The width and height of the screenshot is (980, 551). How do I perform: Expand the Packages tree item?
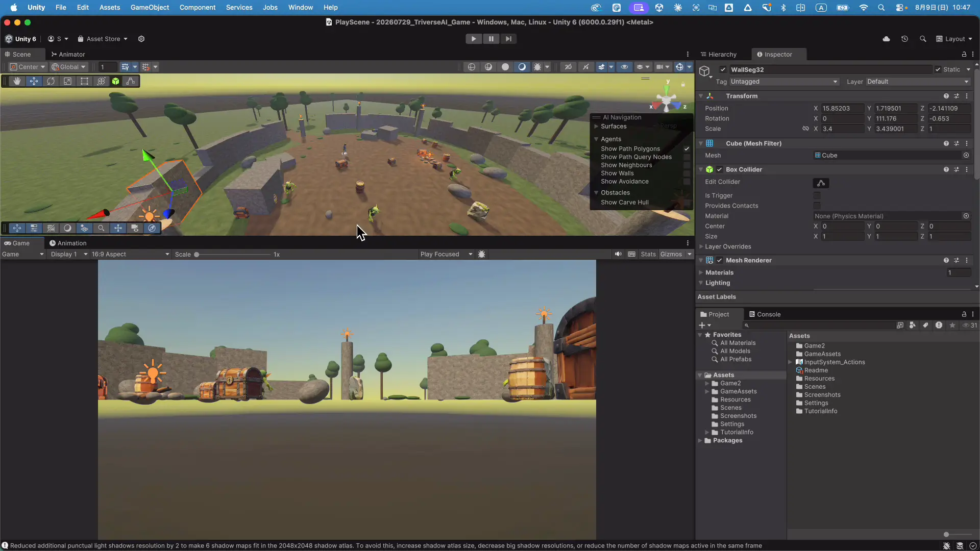(x=700, y=440)
